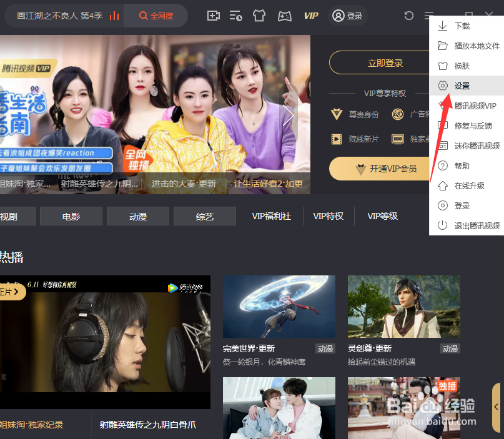Open the couple drama thumbnail below 完美世界
This screenshot has height=439, width=504.
(279, 408)
